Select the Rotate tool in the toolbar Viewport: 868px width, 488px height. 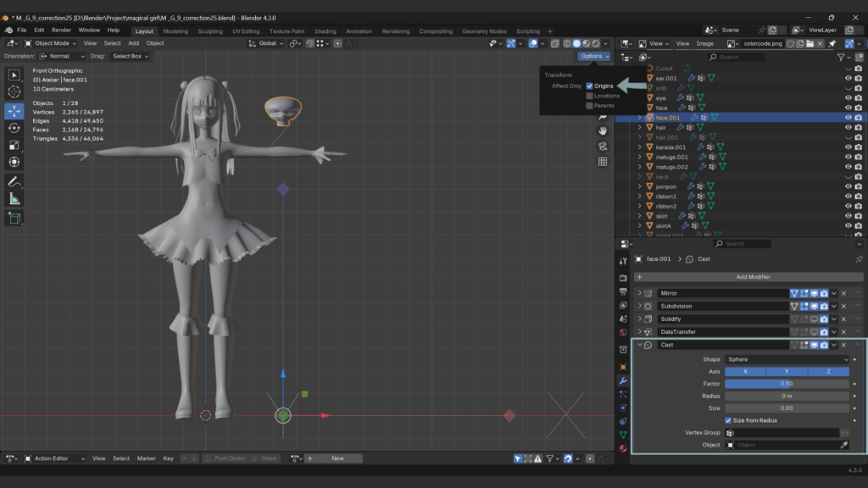(14, 128)
